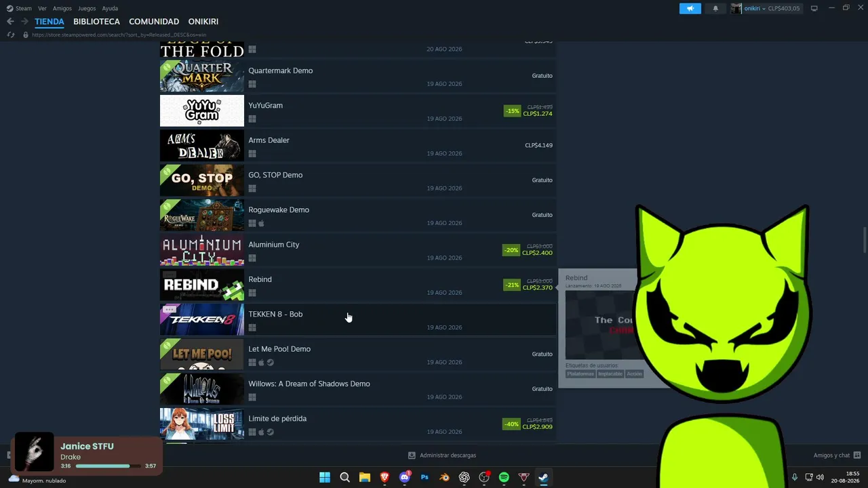Click the song progress bar for Janice STFU

[108, 466]
